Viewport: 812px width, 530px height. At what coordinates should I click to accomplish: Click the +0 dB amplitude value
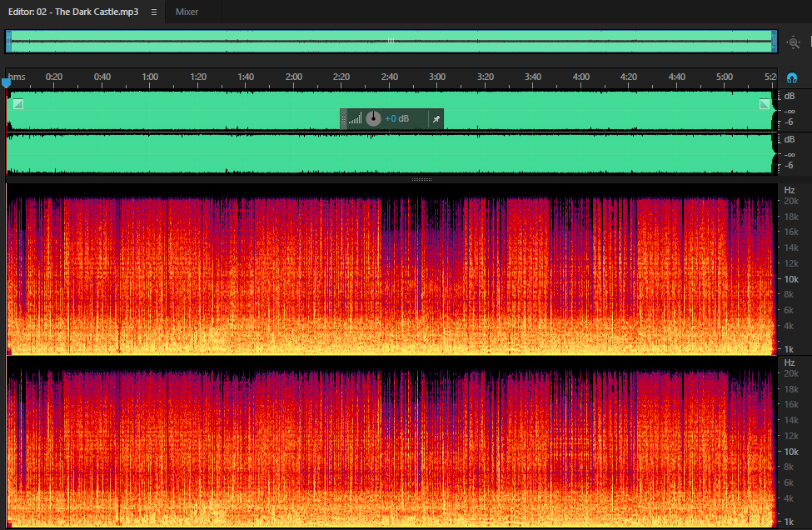[x=397, y=118]
